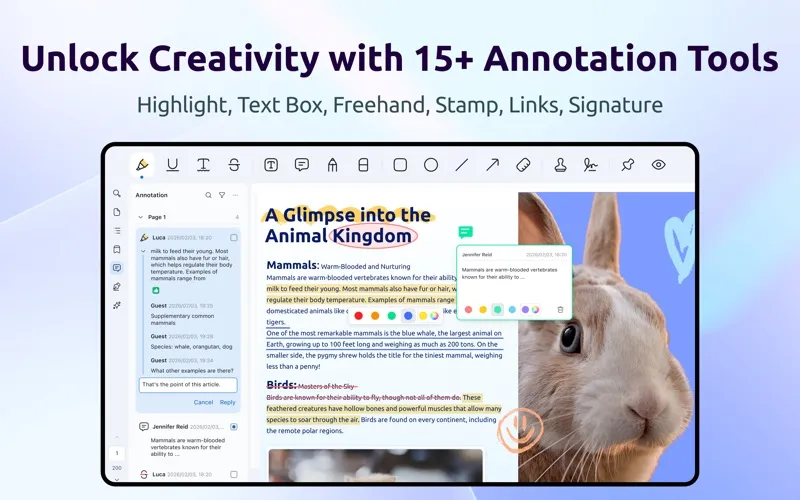Delete the note using trash icon

pos(560,310)
